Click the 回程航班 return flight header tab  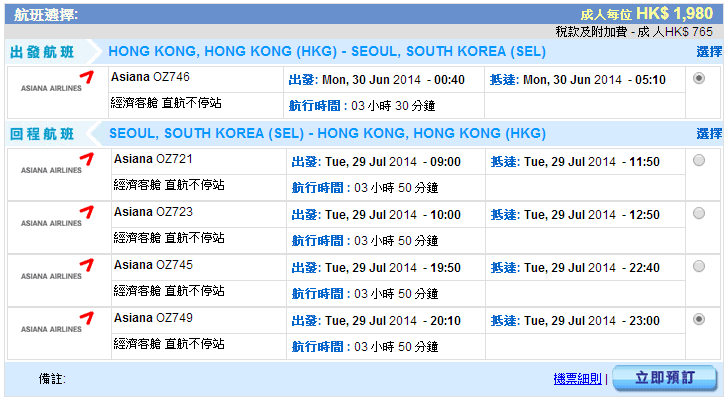coord(42,133)
